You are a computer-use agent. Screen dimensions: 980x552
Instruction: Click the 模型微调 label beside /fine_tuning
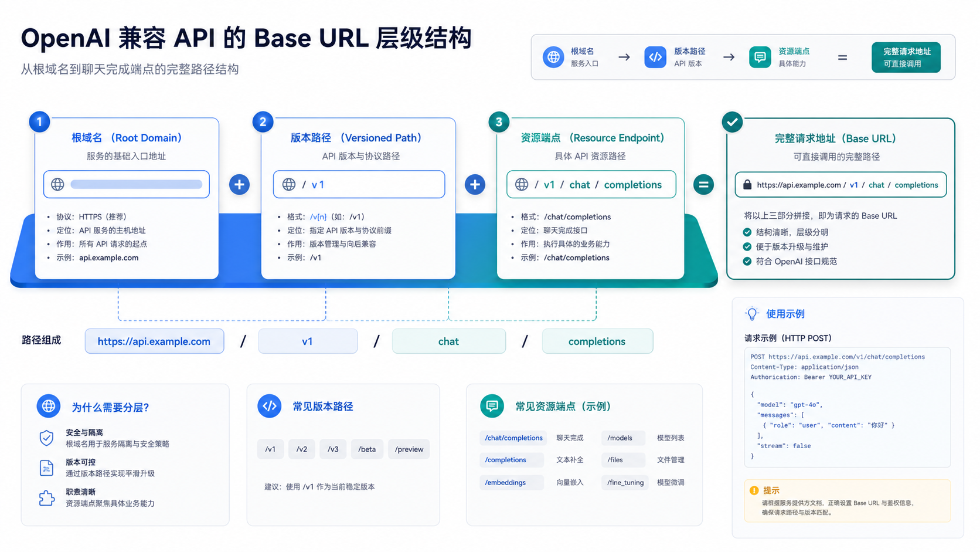[x=671, y=482]
